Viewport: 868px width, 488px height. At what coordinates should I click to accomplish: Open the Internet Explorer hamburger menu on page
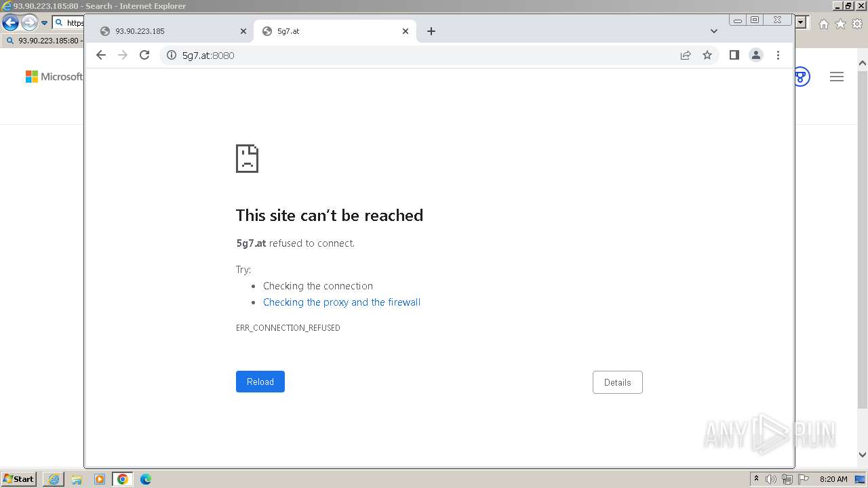837,77
